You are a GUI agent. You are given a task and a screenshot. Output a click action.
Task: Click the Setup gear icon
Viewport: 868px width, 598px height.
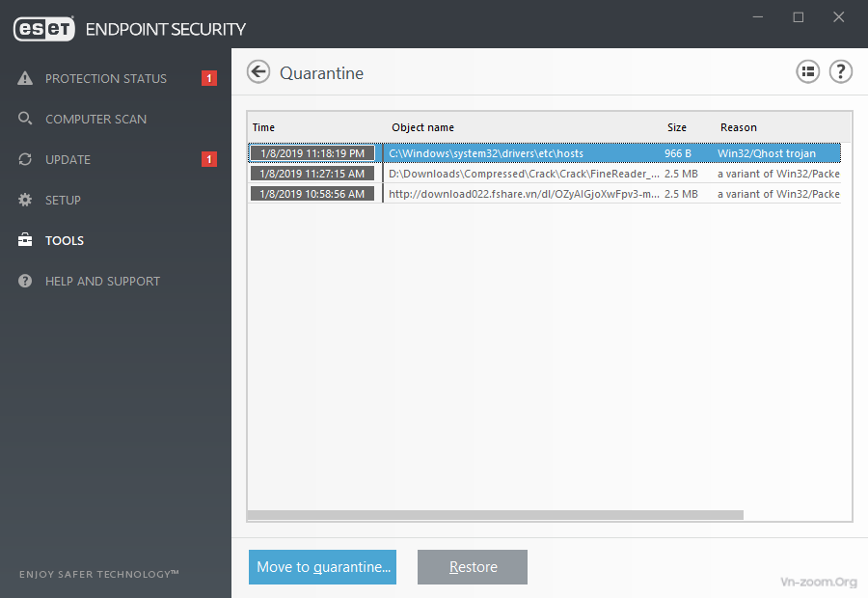pos(25,201)
